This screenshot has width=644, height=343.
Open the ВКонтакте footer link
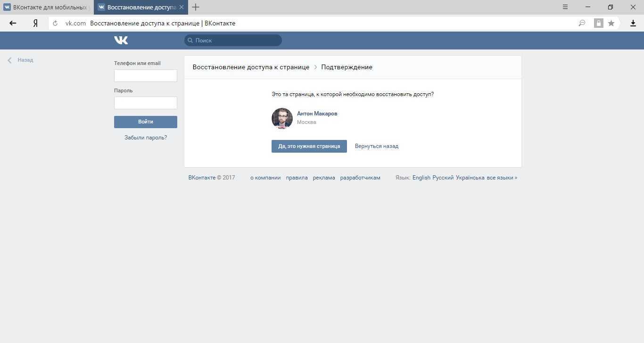[x=202, y=178]
